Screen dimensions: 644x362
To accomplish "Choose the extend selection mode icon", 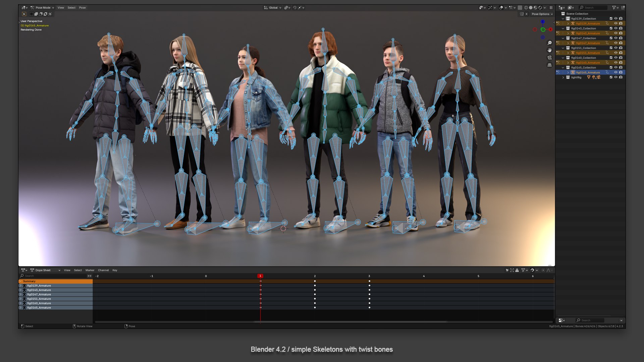I will click(x=36, y=14).
